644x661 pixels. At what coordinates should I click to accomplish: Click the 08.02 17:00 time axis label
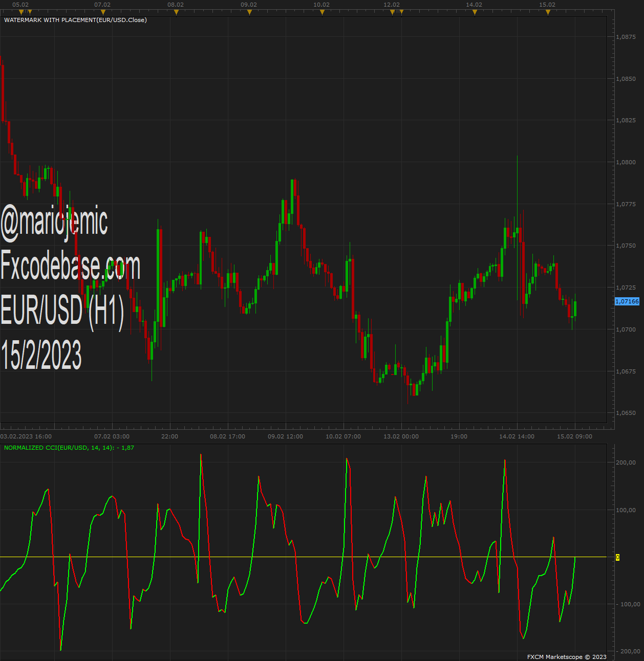[x=227, y=436]
